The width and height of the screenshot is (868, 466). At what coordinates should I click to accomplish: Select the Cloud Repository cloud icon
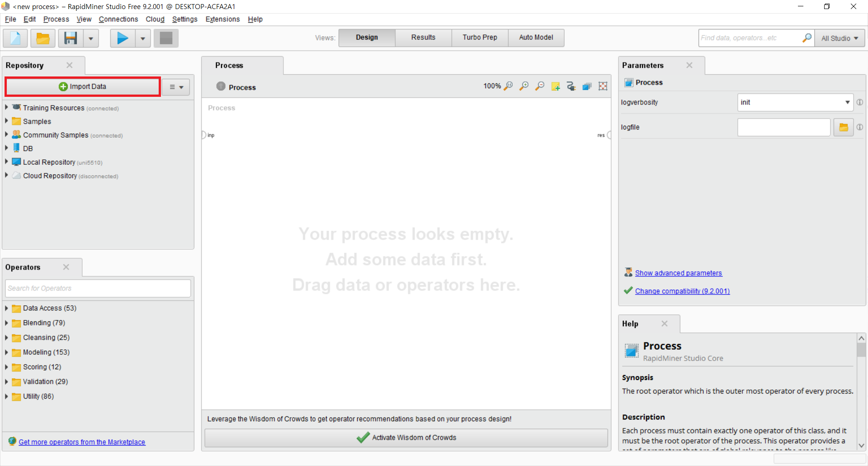coord(17,175)
